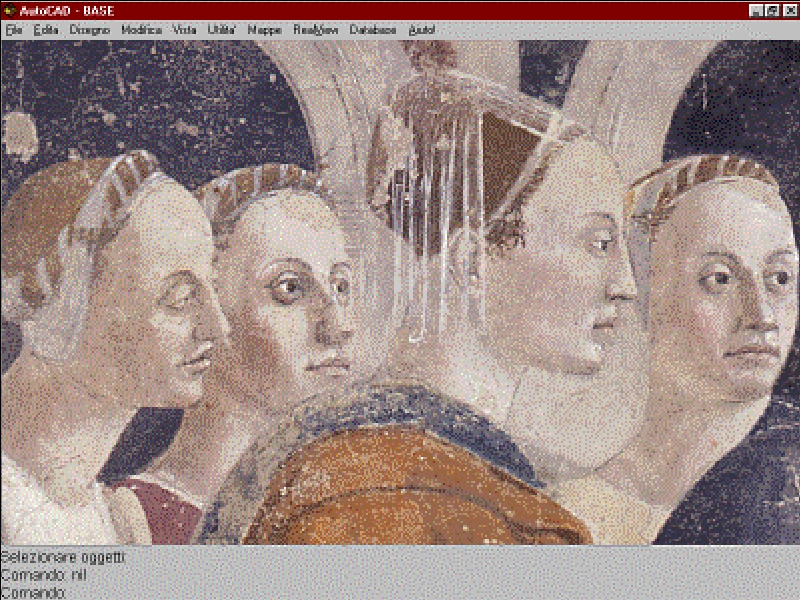Click the fresco image in the drawing area

click(x=400, y=292)
